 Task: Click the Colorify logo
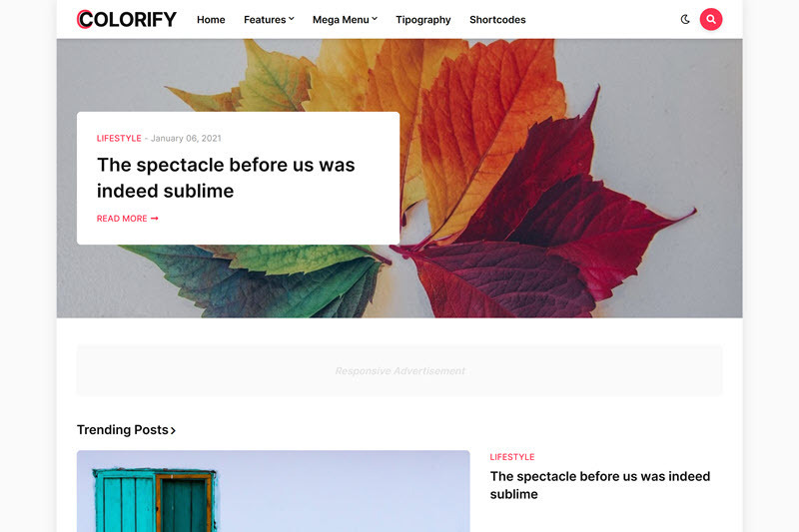127,19
